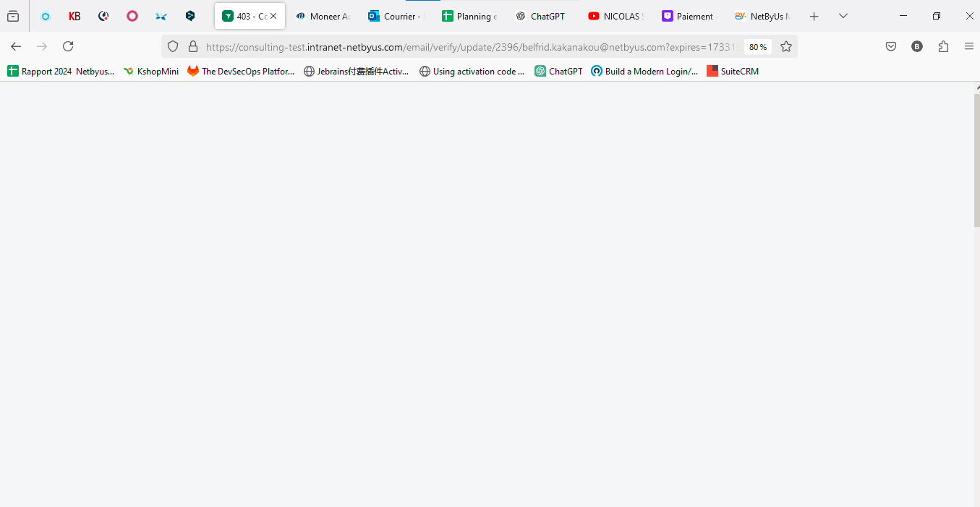Save page to Pocket

point(891,46)
